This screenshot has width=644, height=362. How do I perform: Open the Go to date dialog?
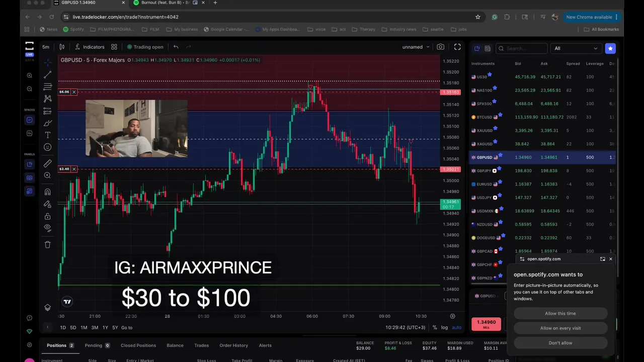tap(127, 328)
